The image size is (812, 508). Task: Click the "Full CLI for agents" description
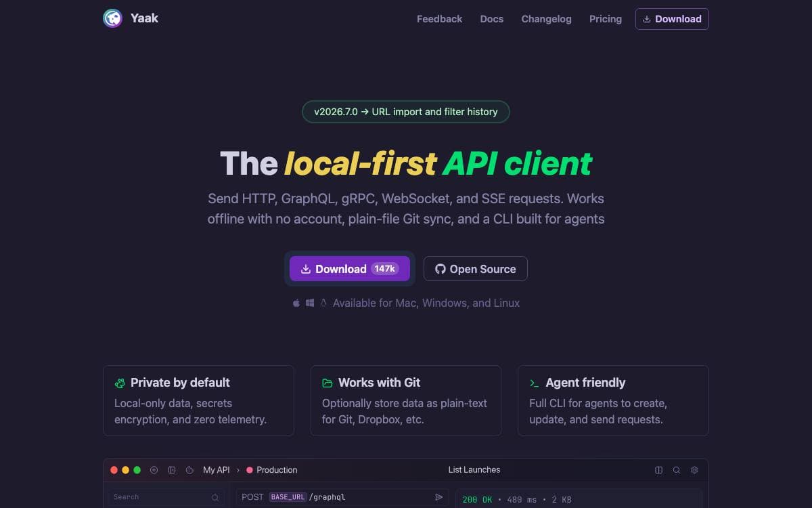(598, 411)
